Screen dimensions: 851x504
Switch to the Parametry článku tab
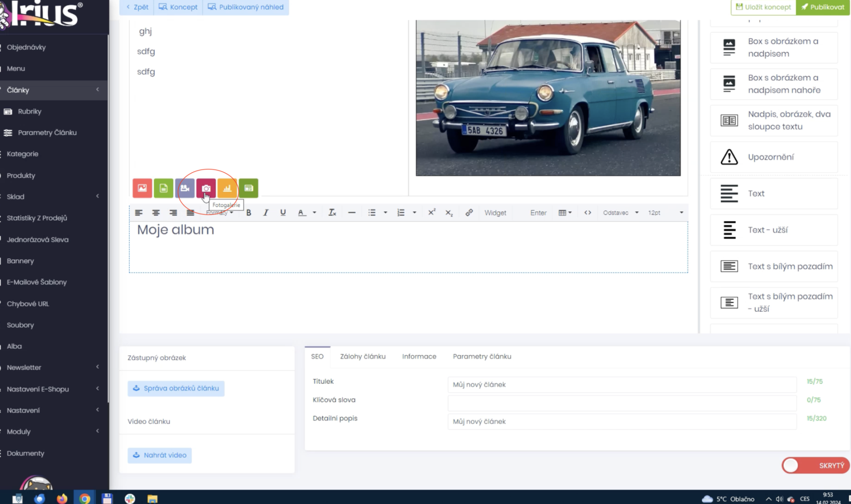(x=482, y=357)
